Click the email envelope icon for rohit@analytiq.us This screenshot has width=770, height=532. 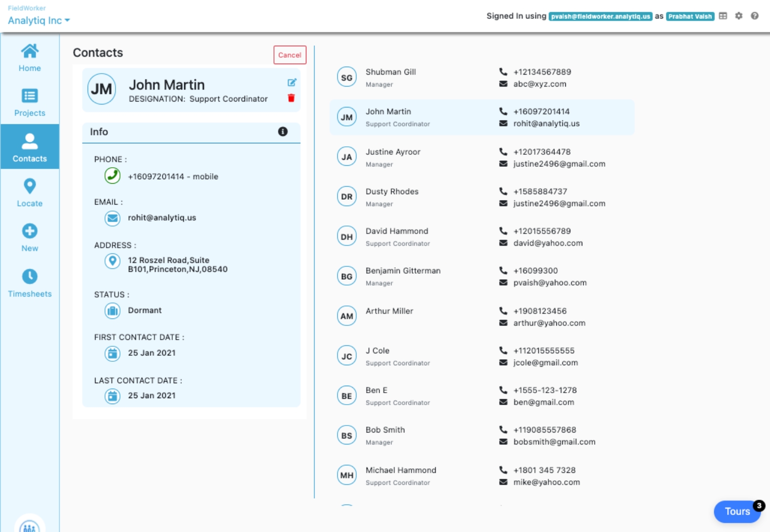113,218
